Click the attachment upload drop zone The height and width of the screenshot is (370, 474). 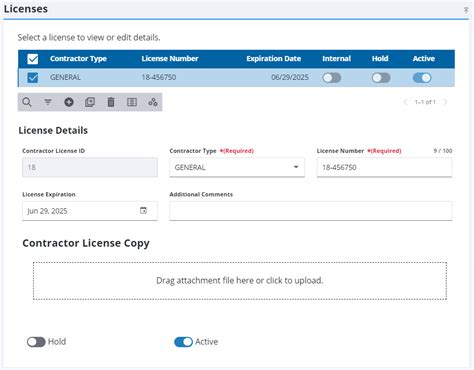(x=240, y=281)
